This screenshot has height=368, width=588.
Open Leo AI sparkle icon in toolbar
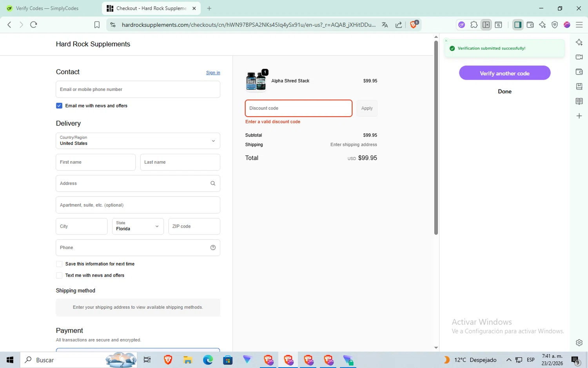pos(543,25)
